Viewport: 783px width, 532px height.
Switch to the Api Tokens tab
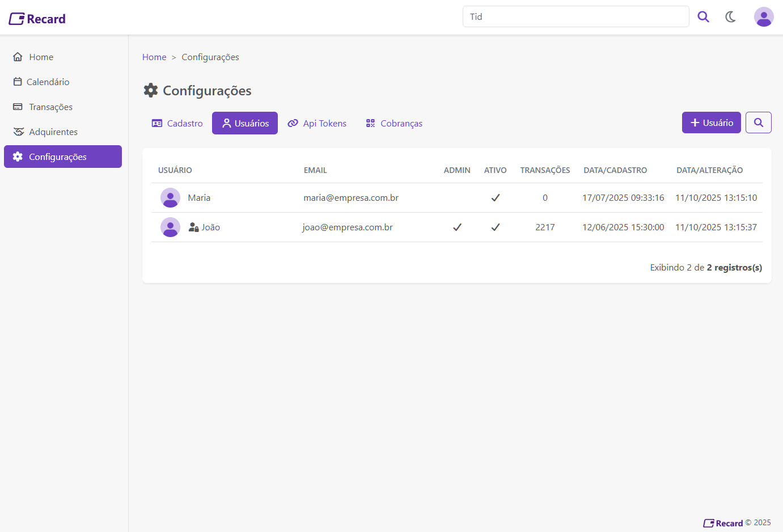pos(317,124)
